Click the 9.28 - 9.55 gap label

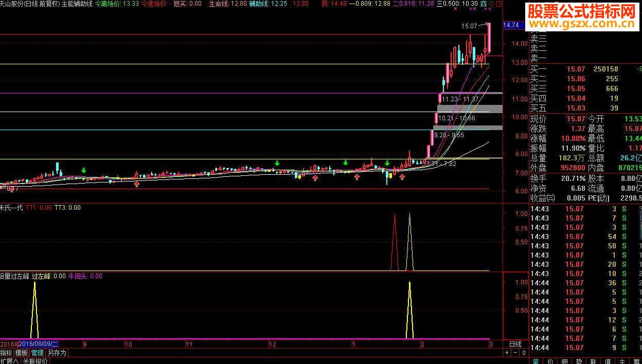(449, 135)
